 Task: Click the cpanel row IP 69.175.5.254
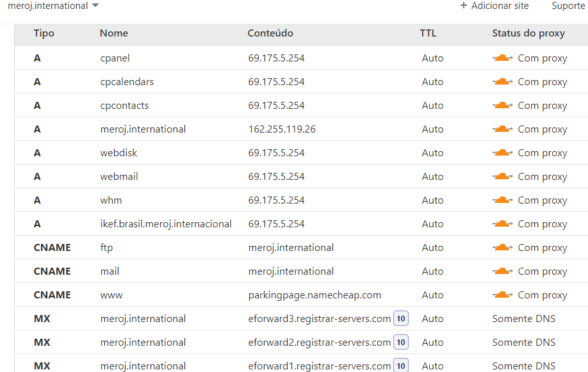point(276,58)
